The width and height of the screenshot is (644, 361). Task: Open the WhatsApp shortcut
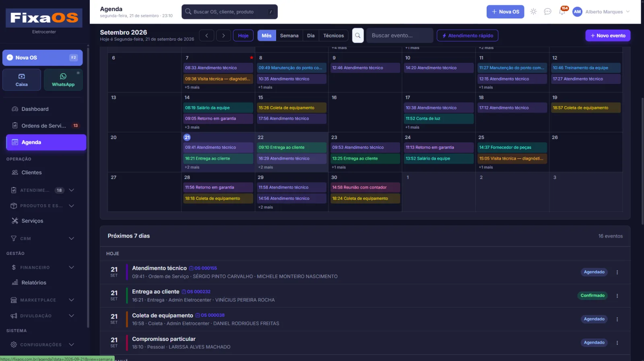coord(63,80)
